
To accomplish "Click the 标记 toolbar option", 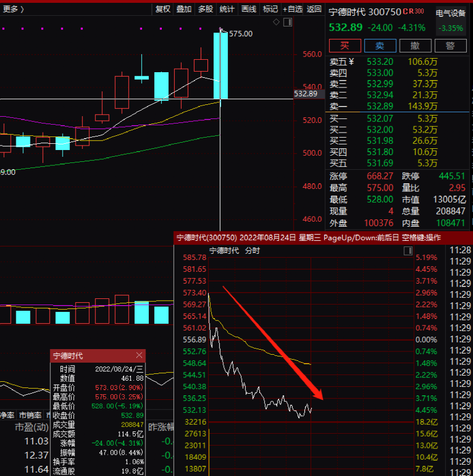I will [x=270, y=9].
